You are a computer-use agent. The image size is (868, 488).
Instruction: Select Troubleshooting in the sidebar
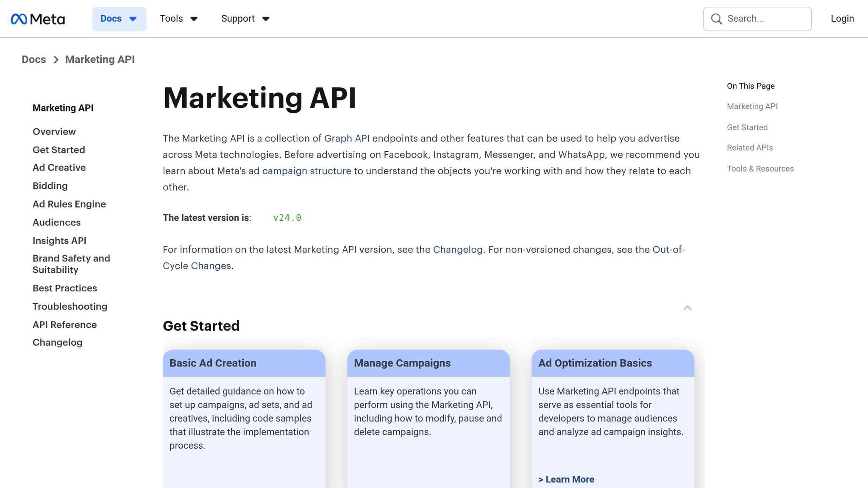pyautogui.click(x=70, y=306)
